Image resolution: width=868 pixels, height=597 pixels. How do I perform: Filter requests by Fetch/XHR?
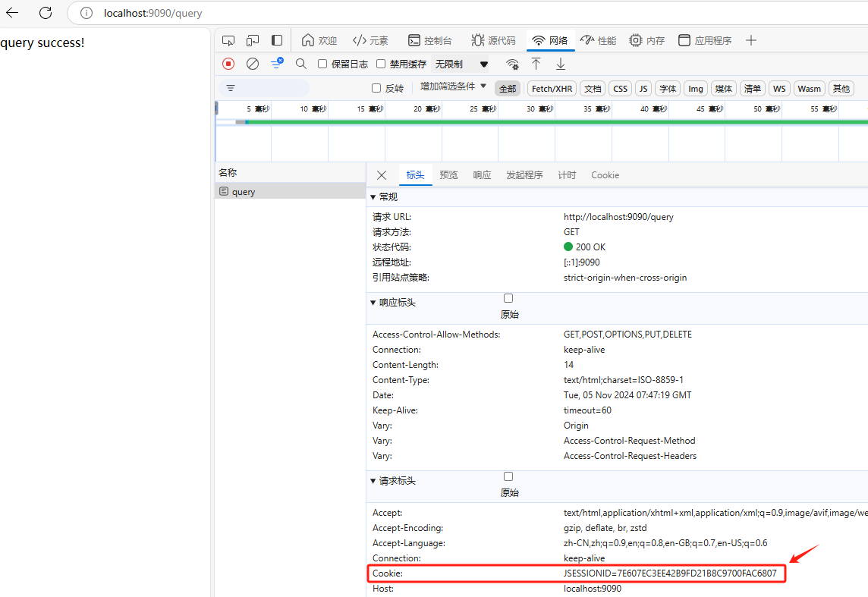tap(552, 89)
